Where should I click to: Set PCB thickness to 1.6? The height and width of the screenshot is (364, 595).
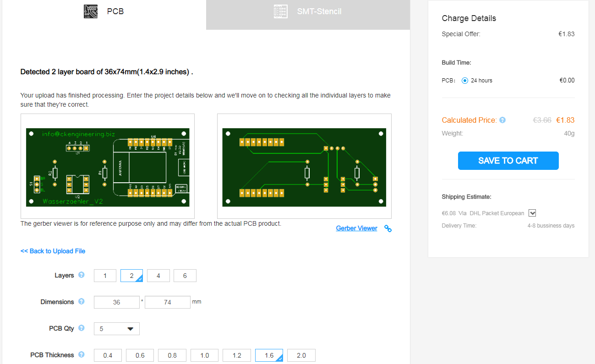pos(269,355)
